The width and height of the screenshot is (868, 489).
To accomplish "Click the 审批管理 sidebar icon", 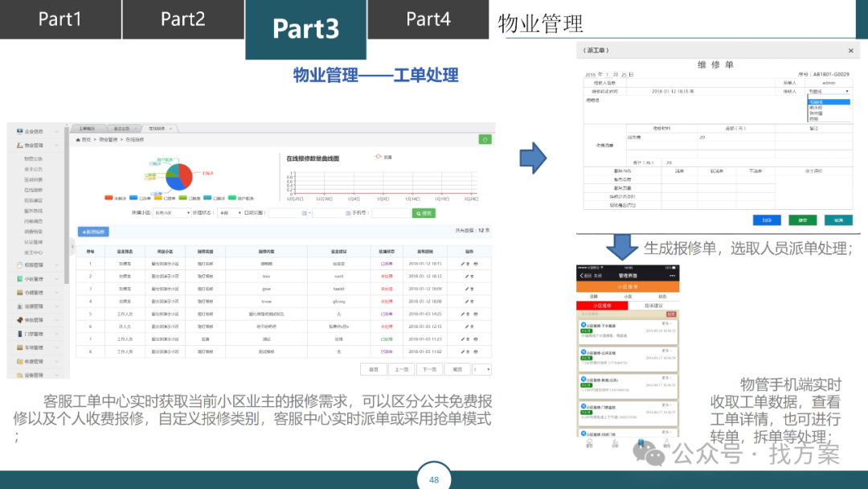I will point(19,320).
